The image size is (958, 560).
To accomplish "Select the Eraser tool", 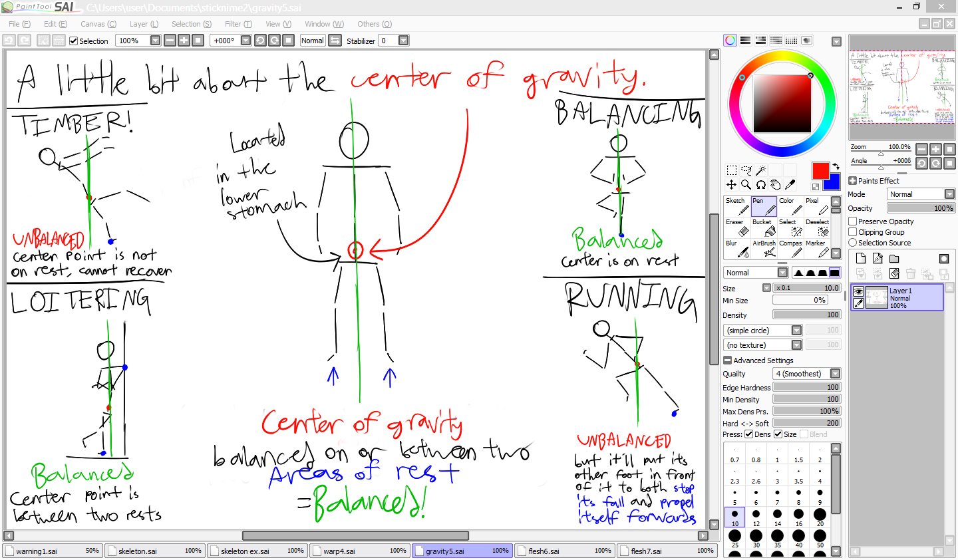I will tap(736, 227).
